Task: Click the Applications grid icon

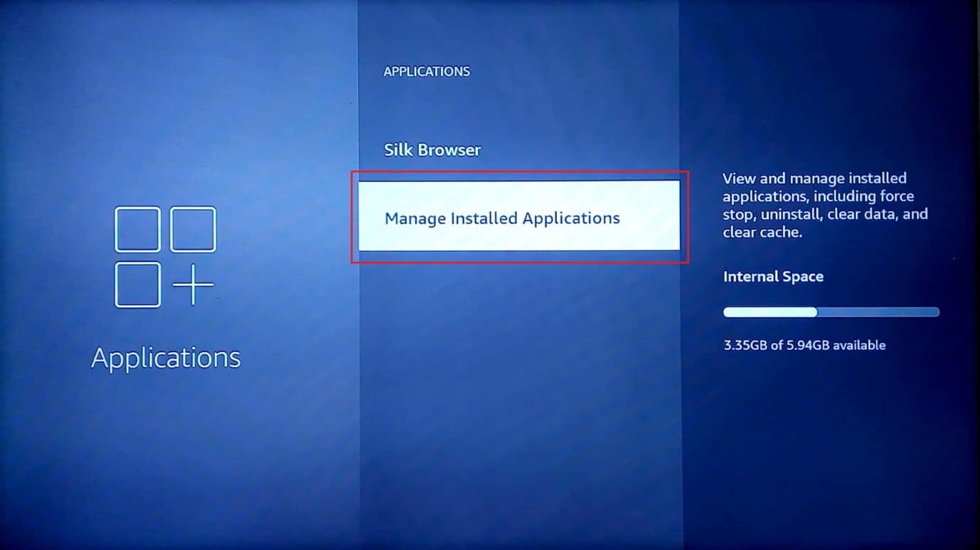Action: [165, 257]
